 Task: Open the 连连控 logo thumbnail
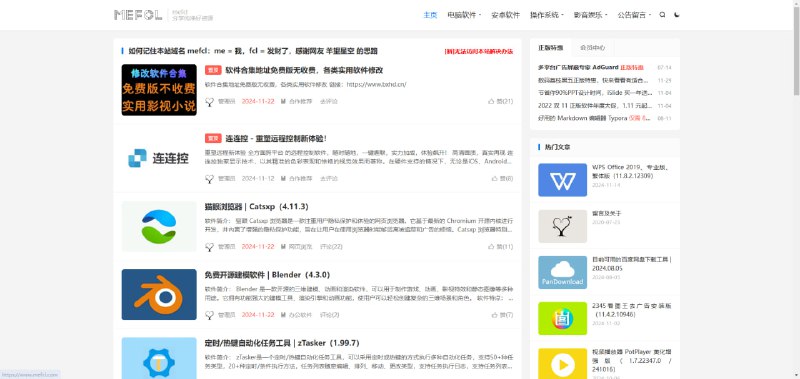pos(159,158)
